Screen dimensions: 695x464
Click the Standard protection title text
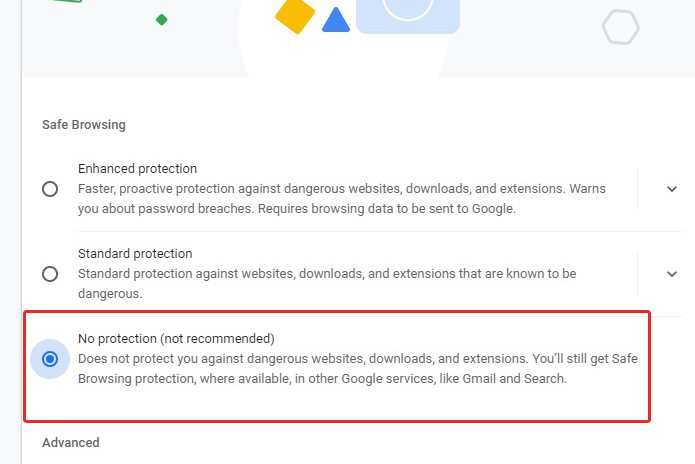135,253
